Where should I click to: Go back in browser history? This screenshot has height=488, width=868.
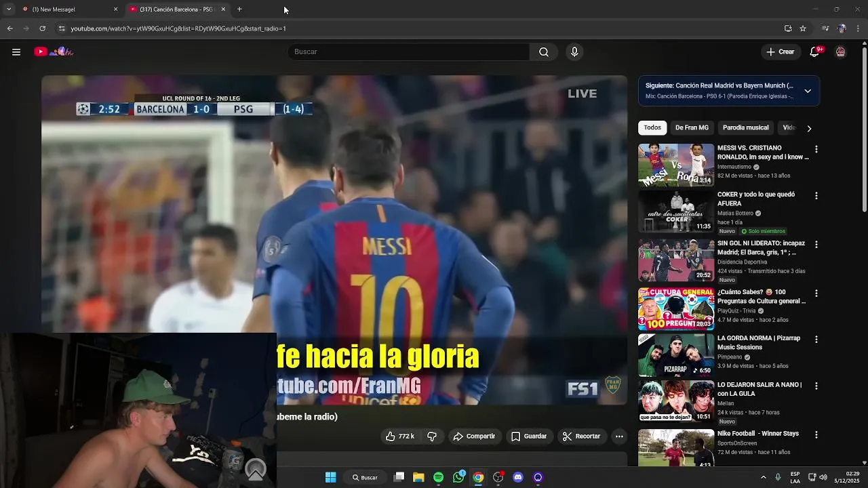tap(9, 28)
